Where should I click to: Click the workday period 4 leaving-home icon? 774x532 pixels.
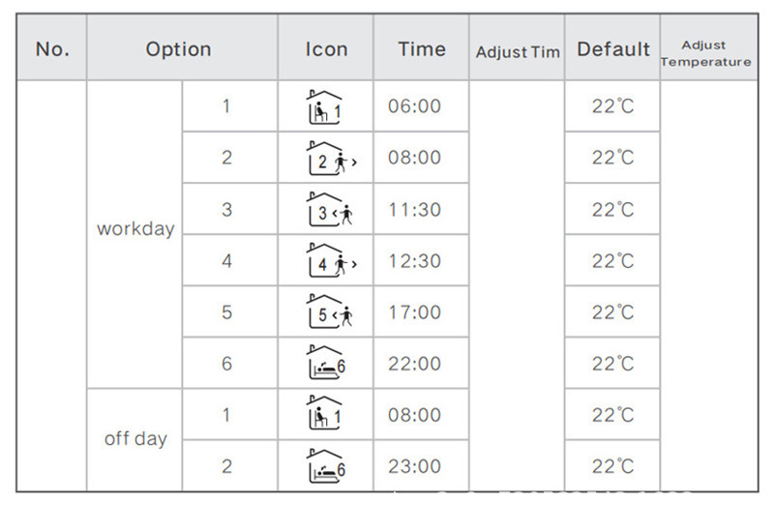coord(325,261)
